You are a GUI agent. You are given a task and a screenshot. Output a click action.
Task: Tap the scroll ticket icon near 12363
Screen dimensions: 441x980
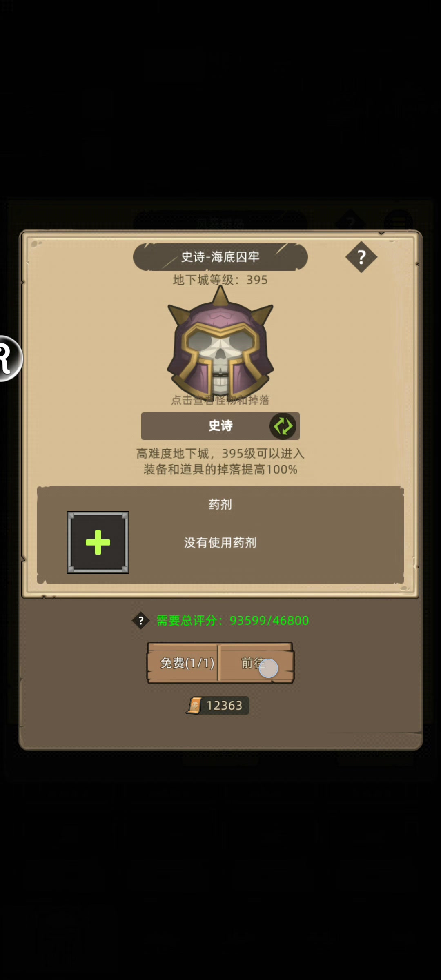195,705
